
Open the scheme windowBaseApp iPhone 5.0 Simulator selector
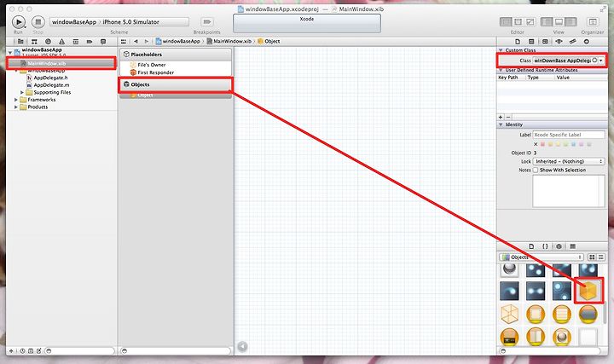point(119,22)
